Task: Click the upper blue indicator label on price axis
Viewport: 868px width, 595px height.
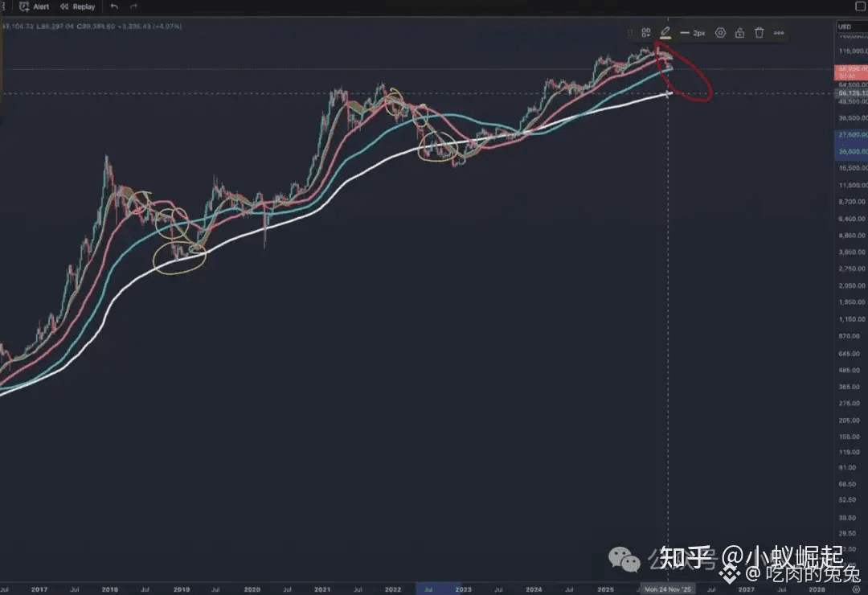Action: pyautogui.click(x=851, y=134)
